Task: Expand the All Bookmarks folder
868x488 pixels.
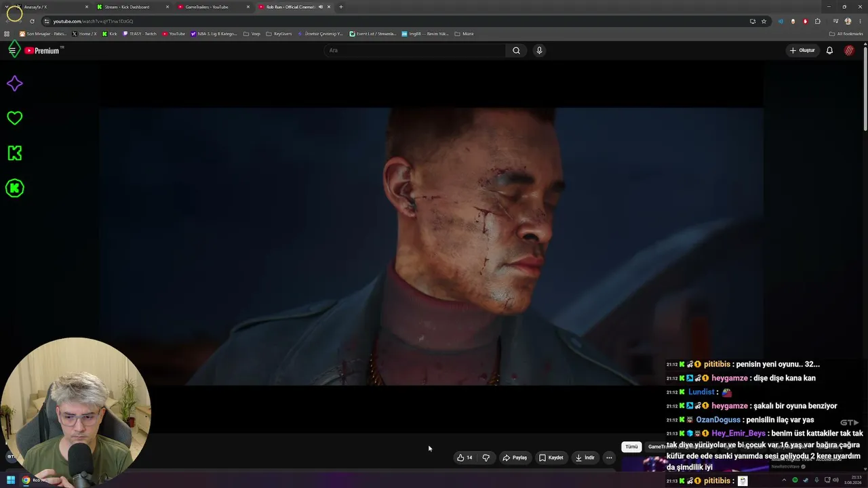Action: tap(846, 34)
